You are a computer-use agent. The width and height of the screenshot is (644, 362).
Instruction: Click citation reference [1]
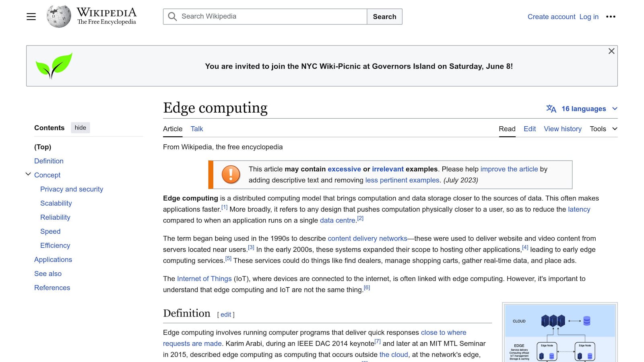[224, 207]
